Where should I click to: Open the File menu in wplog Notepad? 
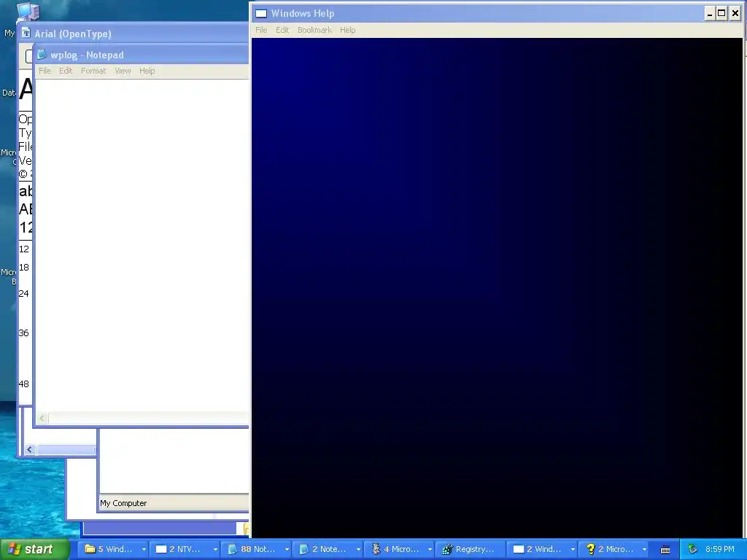pyautogui.click(x=44, y=71)
